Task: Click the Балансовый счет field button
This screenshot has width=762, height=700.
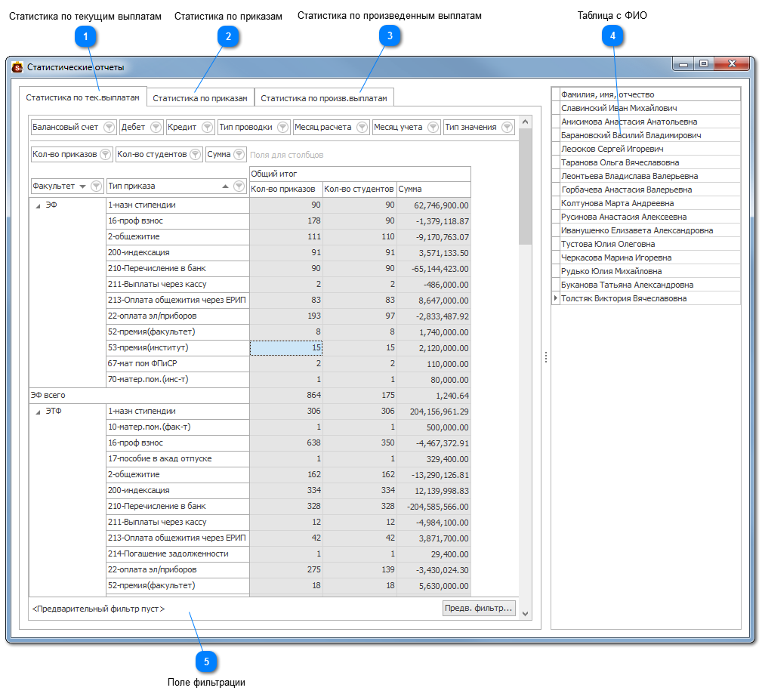Action: pyautogui.click(x=73, y=128)
